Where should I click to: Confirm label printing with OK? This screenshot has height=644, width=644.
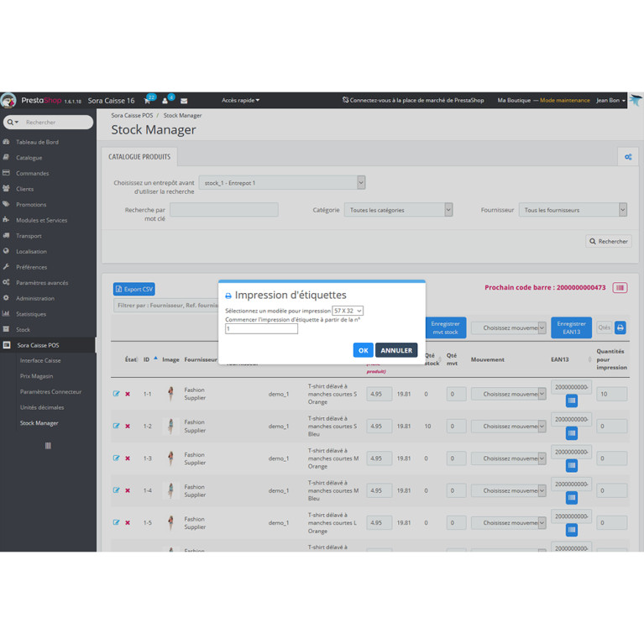point(363,350)
